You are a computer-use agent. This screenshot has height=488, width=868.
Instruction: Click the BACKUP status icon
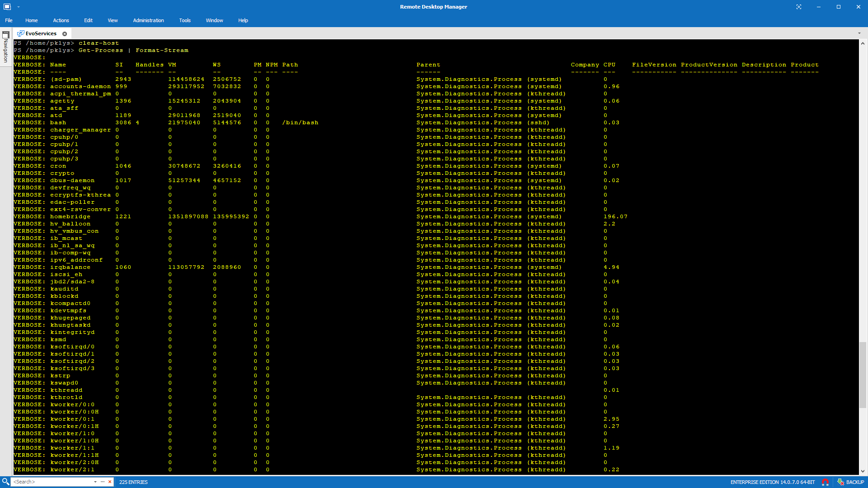[x=841, y=482]
